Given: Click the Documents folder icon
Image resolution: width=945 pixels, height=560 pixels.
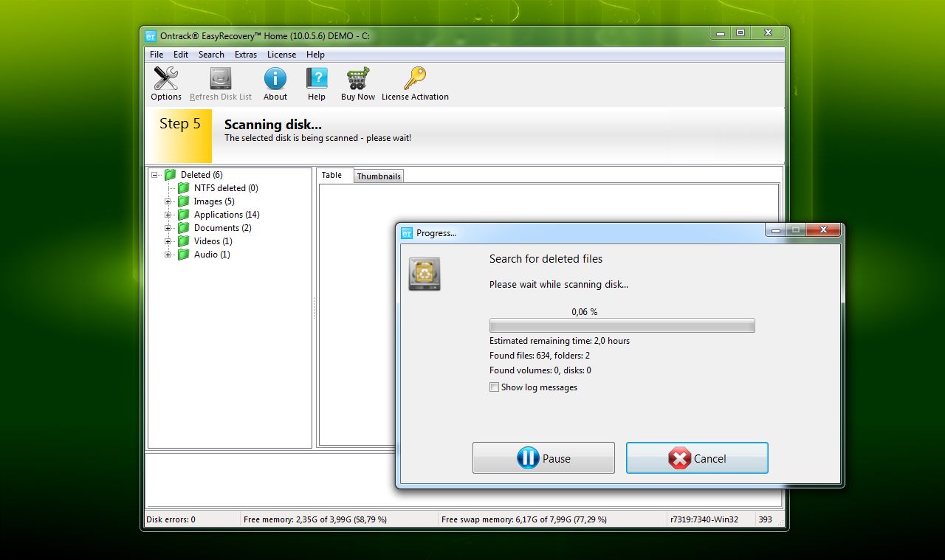Looking at the screenshot, I should tap(184, 228).
